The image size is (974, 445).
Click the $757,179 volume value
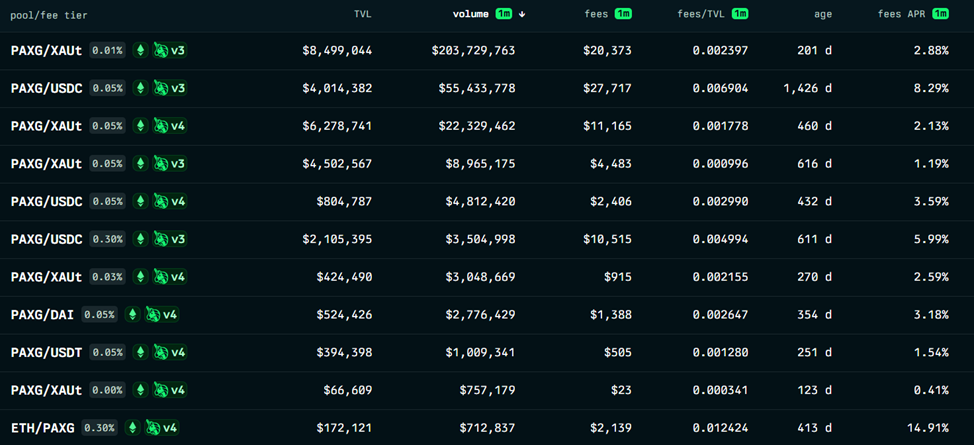click(487, 390)
